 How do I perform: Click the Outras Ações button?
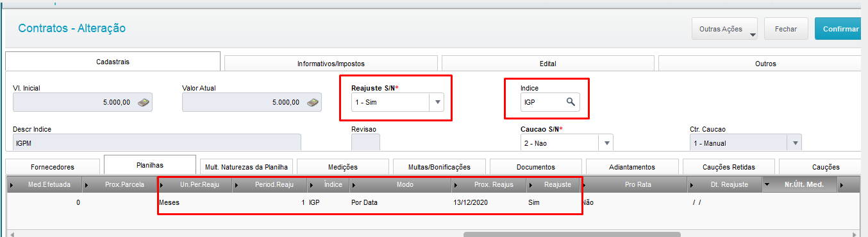(x=724, y=29)
